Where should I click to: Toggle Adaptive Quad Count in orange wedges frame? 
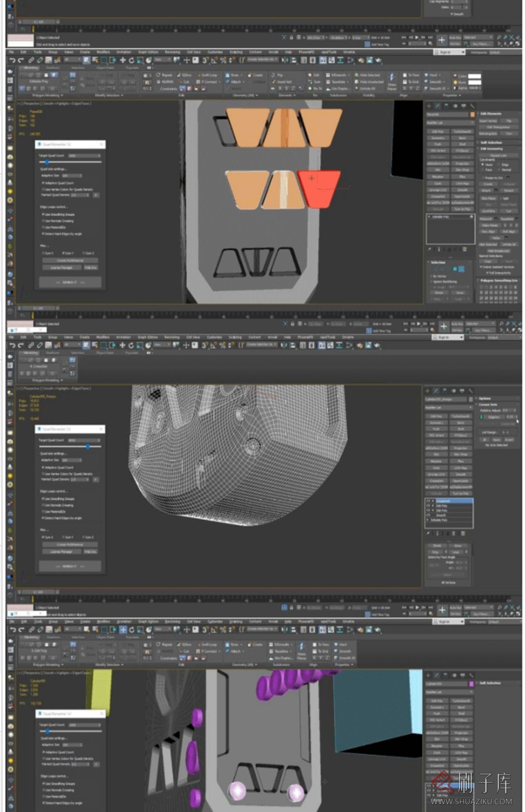(58, 183)
